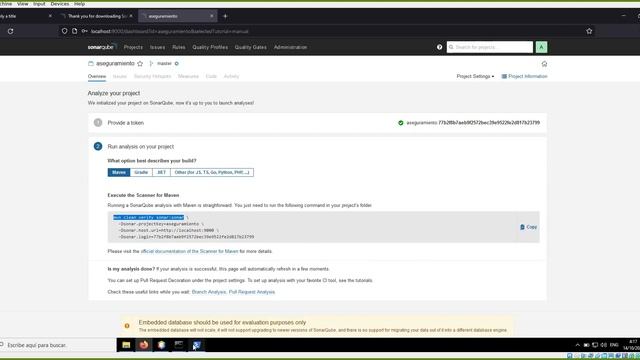Click the highlighted mvn clean verify sonar:sonar text
Image resolution: width=640 pixels, height=360 pixels.
pos(149,218)
